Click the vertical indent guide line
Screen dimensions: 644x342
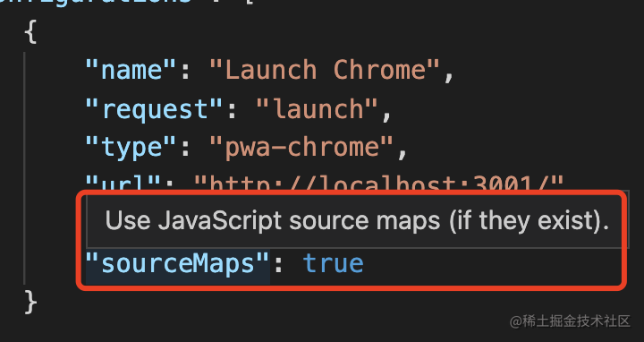pyautogui.click(x=24, y=167)
